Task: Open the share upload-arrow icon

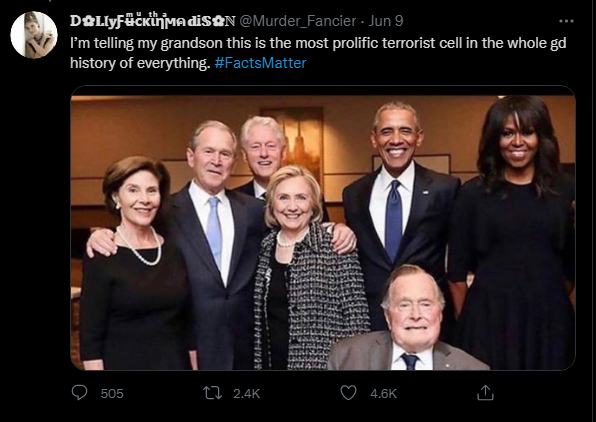Action: [x=485, y=393]
